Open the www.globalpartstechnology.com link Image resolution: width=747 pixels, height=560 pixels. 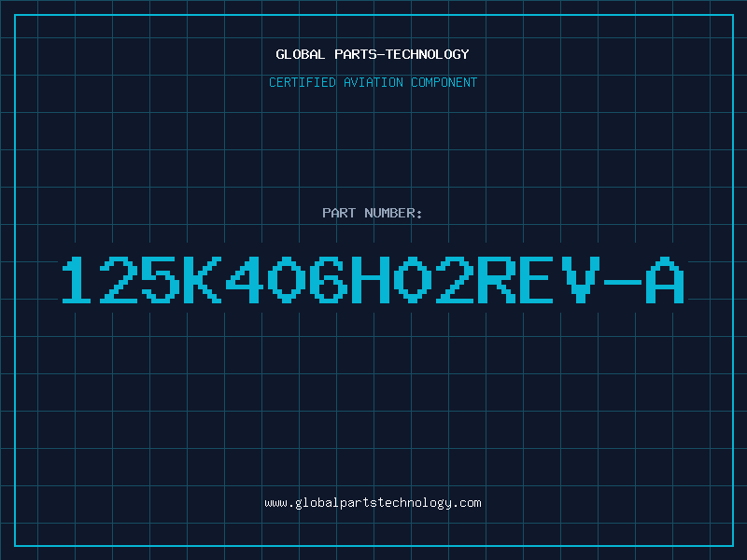pos(373,503)
